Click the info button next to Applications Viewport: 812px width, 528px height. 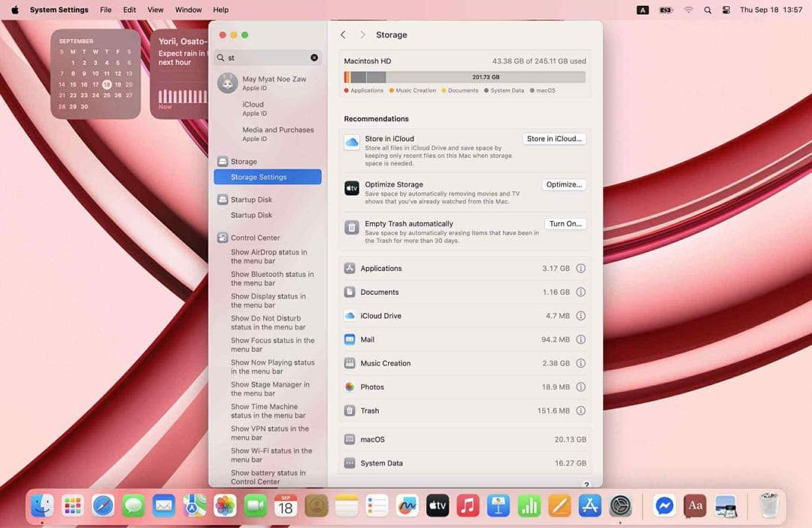point(580,268)
